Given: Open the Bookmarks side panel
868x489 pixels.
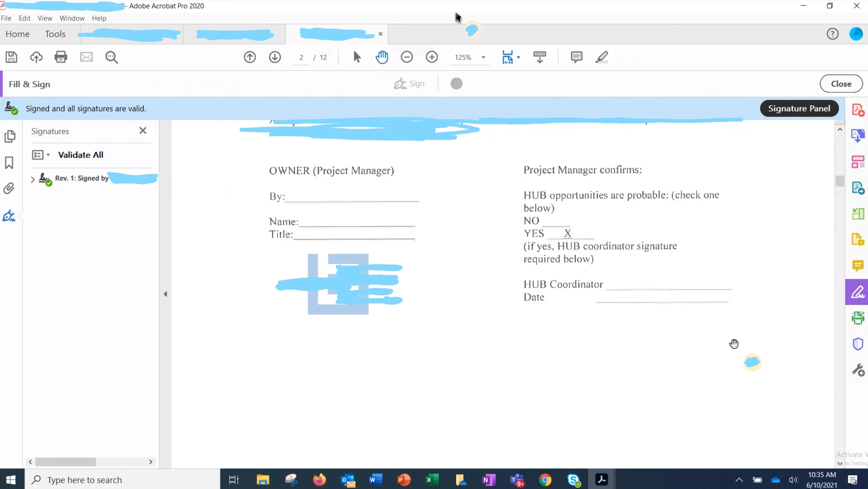Looking at the screenshot, I should pyautogui.click(x=9, y=162).
